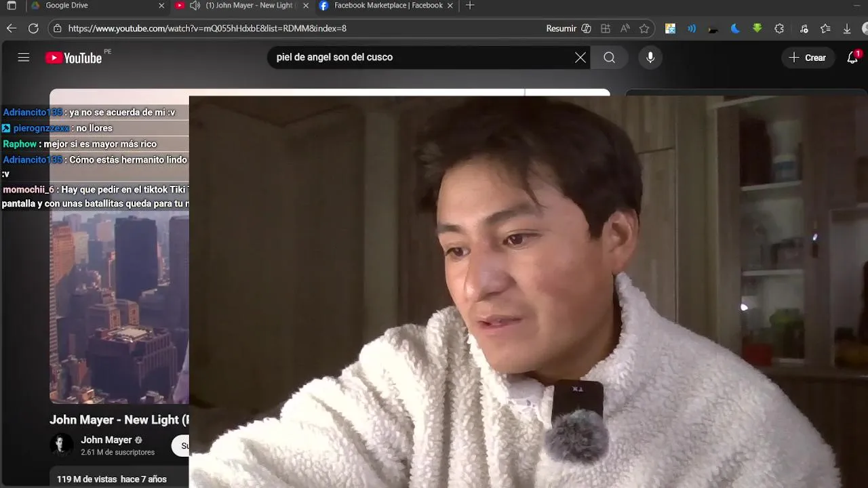Image resolution: width=868 pixels, height=488 pixels.
Task: Click chat username momochii_6
Action: [x=28, y=190]
